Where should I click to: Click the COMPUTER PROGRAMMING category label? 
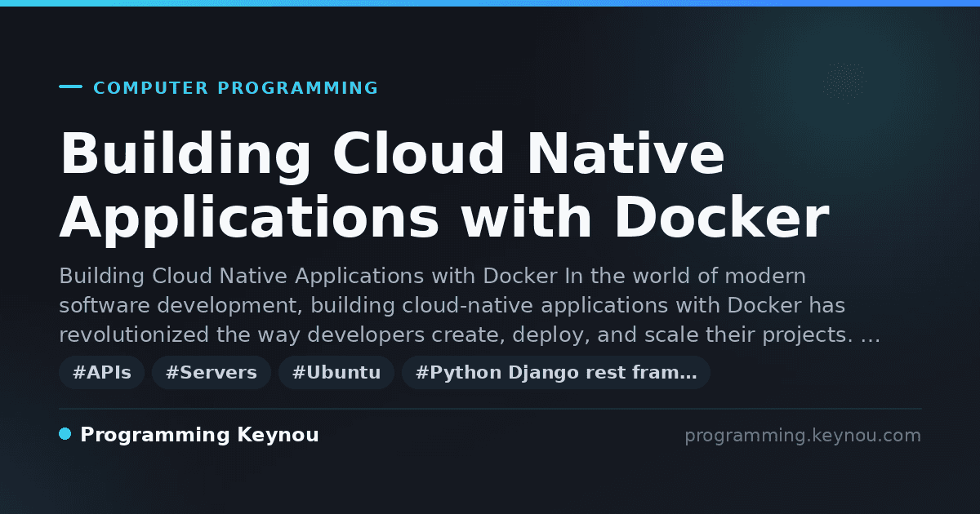235,88
